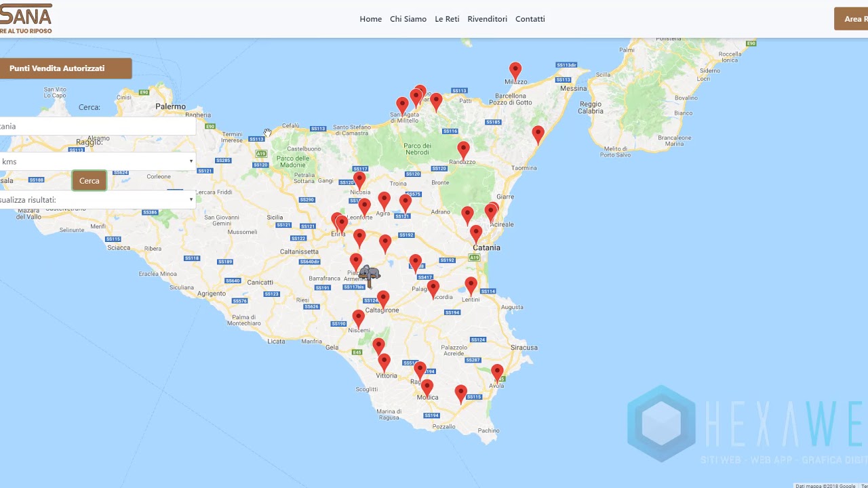Click the red pin at Nicosia
The height and width of the screenshot is (488, 868).
click(359, 181)
